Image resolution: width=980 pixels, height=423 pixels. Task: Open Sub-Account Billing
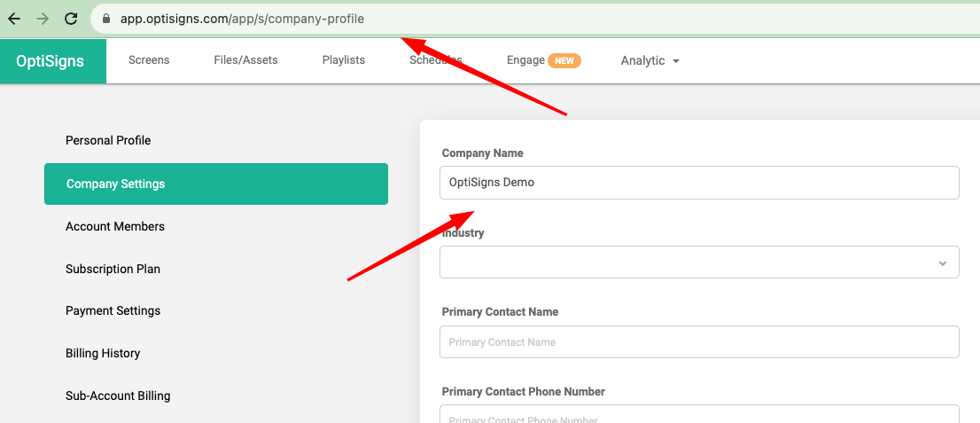118,396
